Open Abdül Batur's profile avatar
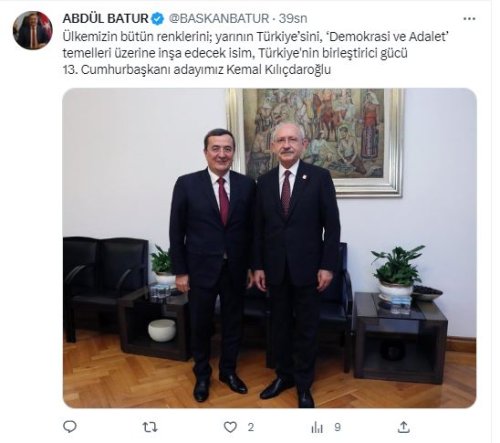This screenshot has height=443, width=500. (x=33, y=30)
